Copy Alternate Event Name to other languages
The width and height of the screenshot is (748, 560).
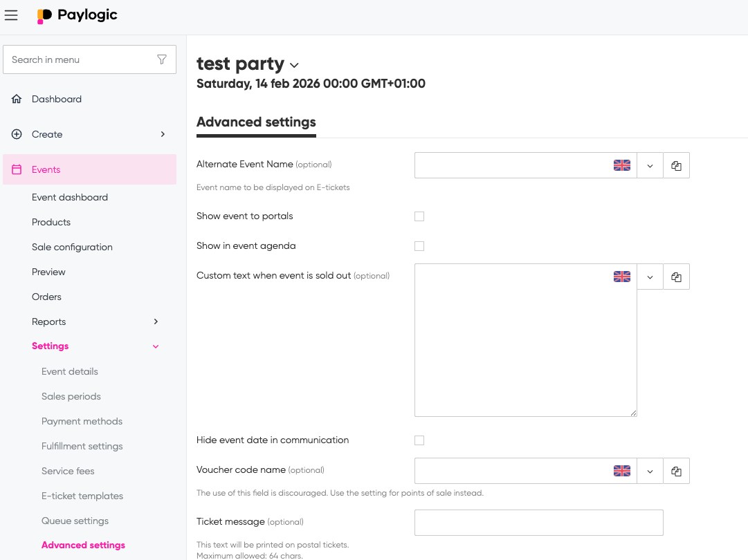(676, 166)
